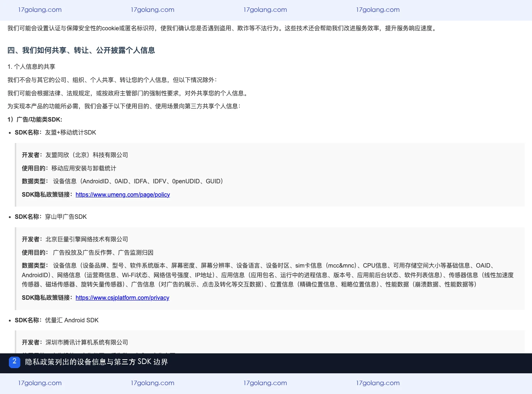Click the sentence starting "我们不会与其它的公司"
The image size is (532, 394).
(112, 80)
